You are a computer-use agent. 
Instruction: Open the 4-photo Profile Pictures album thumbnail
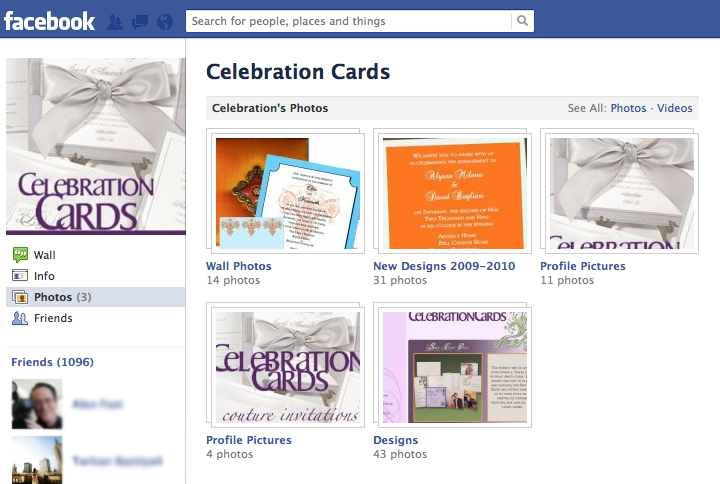pos(287,368)
